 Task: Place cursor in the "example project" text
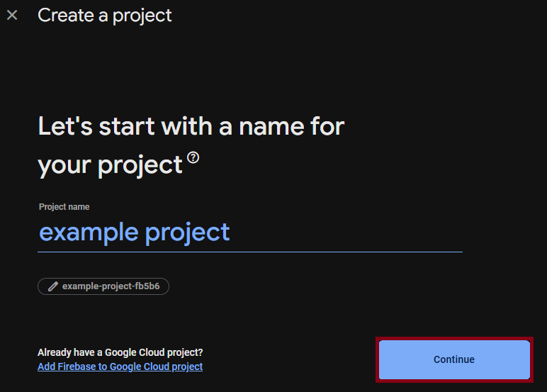coord(135,233)
